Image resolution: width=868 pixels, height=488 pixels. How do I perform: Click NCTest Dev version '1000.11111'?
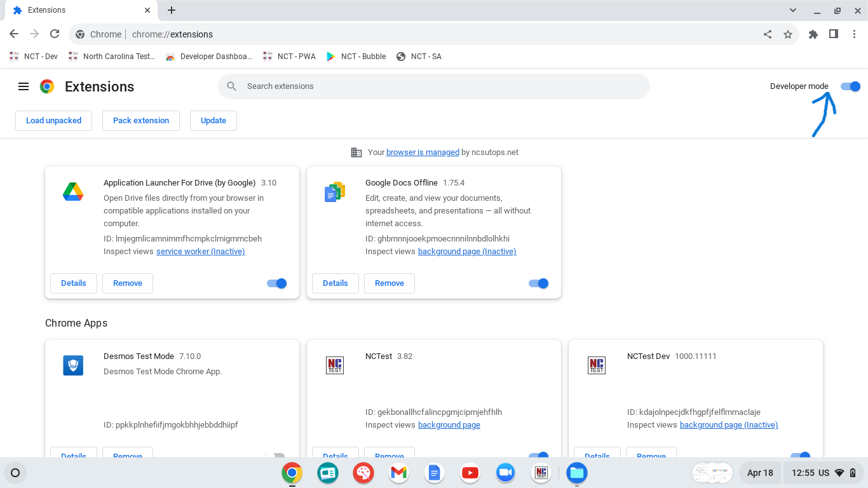pos(696,356)
